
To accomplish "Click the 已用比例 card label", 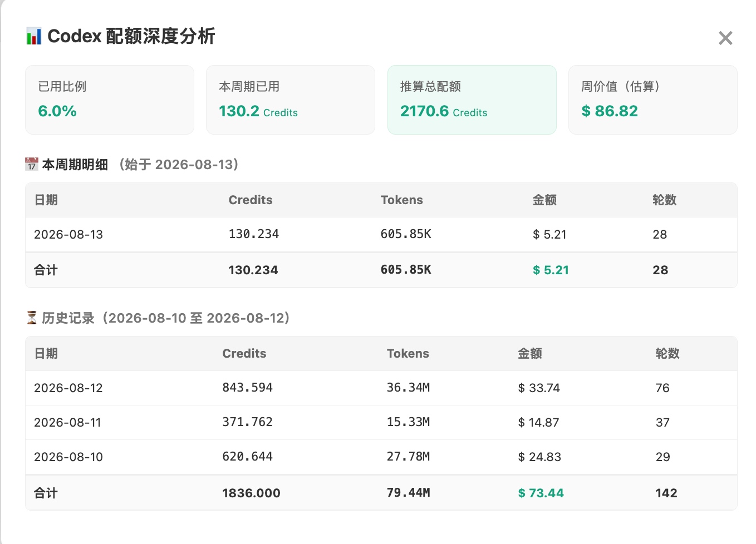I will (62, 86).
